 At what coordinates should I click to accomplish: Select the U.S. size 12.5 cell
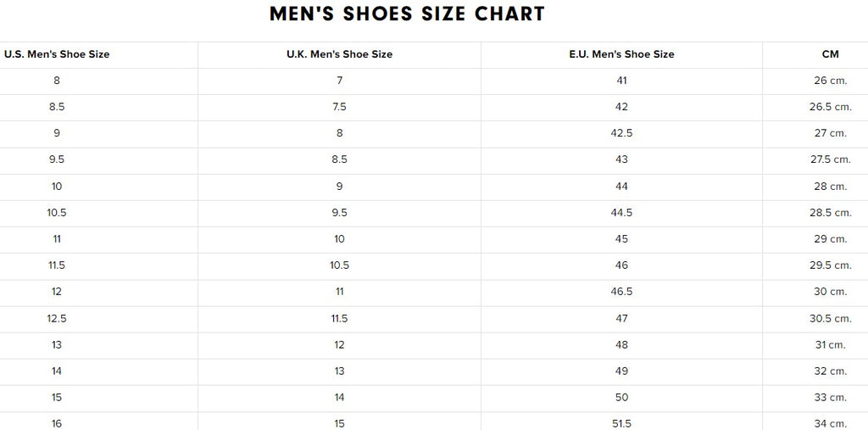pyautogui.click(x=57, y=319)
